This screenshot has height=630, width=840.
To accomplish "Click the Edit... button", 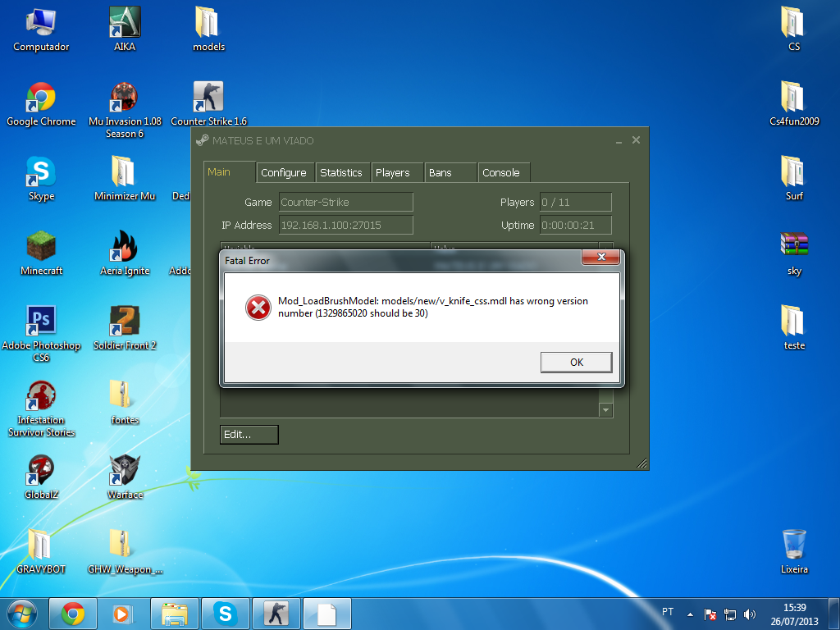I will click(249, 434).
